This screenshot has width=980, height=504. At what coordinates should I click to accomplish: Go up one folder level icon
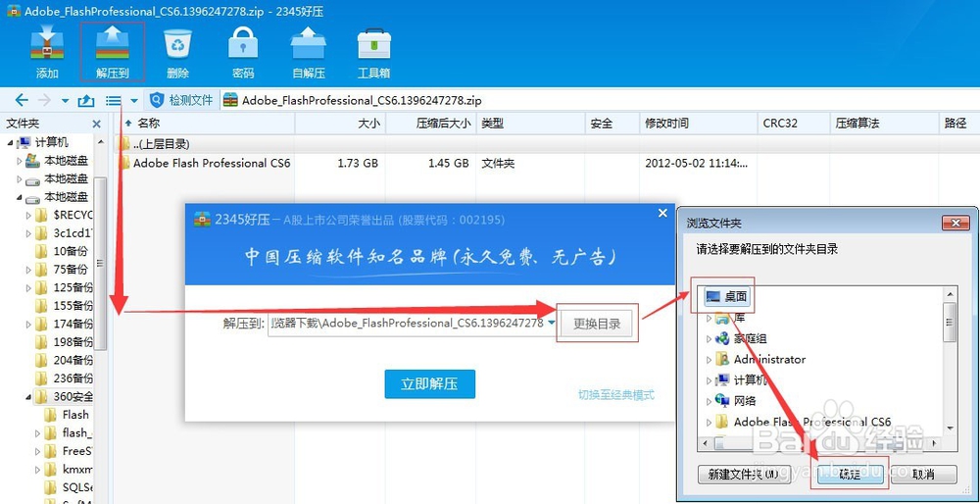(86, 100)
